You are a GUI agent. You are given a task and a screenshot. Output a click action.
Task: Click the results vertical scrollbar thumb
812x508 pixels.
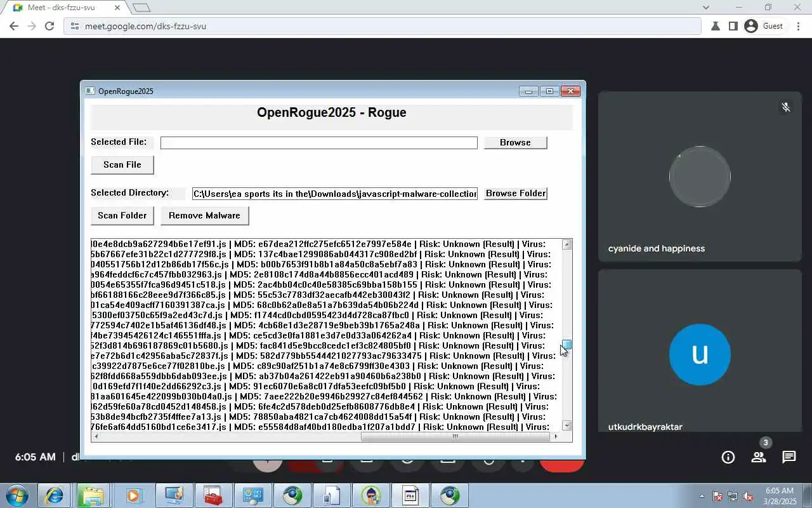point(567,345)
